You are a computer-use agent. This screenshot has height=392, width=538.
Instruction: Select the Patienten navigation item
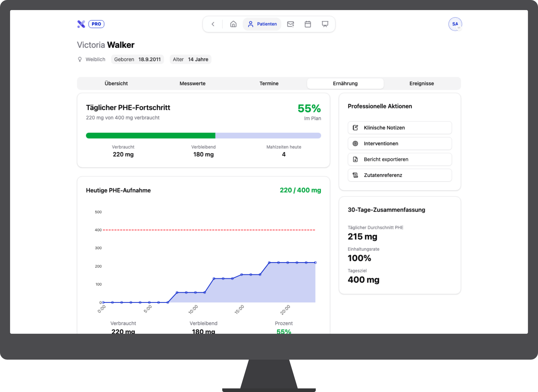pyautogui.click(x=262, y=24)
